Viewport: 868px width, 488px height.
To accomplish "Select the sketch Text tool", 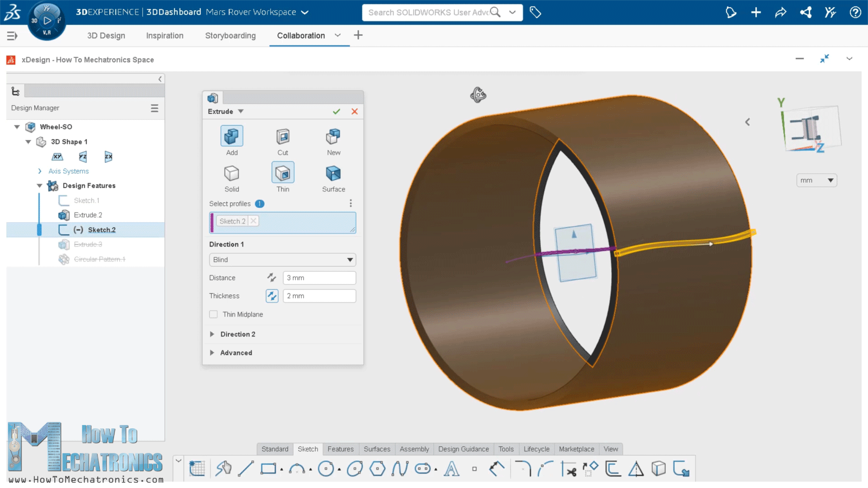I will pos(451,468).
